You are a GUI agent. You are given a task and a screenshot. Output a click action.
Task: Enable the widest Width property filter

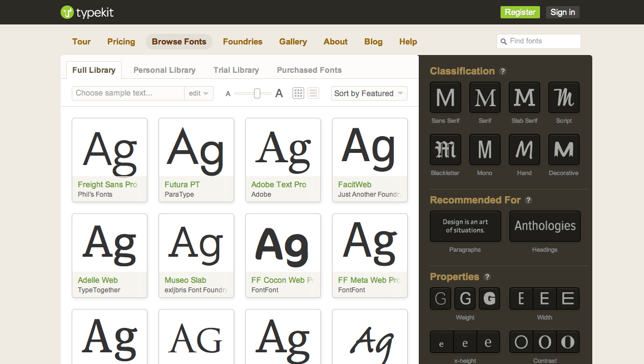coord(568,298)
